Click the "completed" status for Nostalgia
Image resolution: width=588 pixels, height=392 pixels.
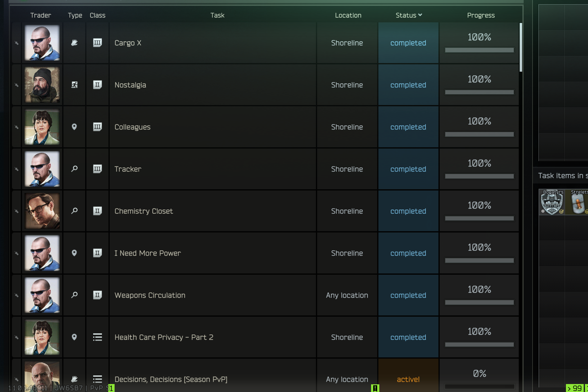click(x=408, y=85)
